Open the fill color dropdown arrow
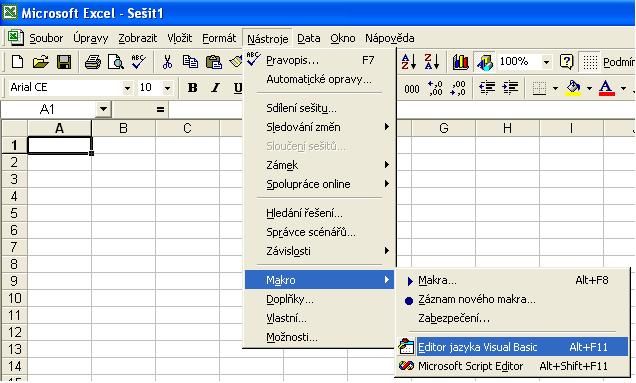The image size is (636, 383). [x=589, y=88]
